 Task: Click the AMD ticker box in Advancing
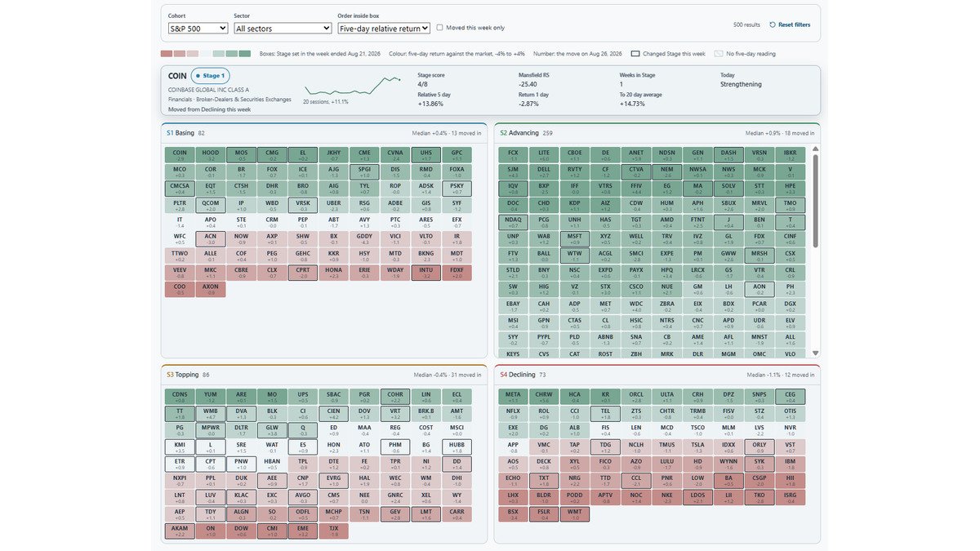click(x=667, y=222)
